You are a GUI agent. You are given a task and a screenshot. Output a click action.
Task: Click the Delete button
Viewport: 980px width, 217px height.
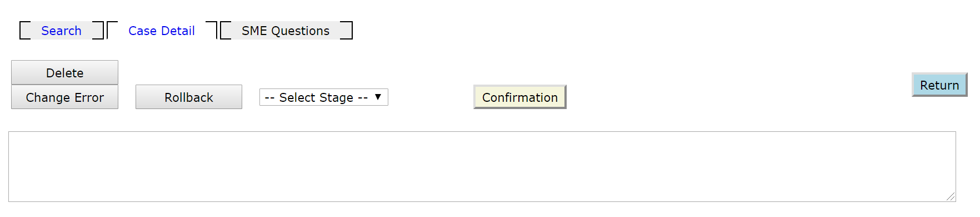[x=65, y=73]
